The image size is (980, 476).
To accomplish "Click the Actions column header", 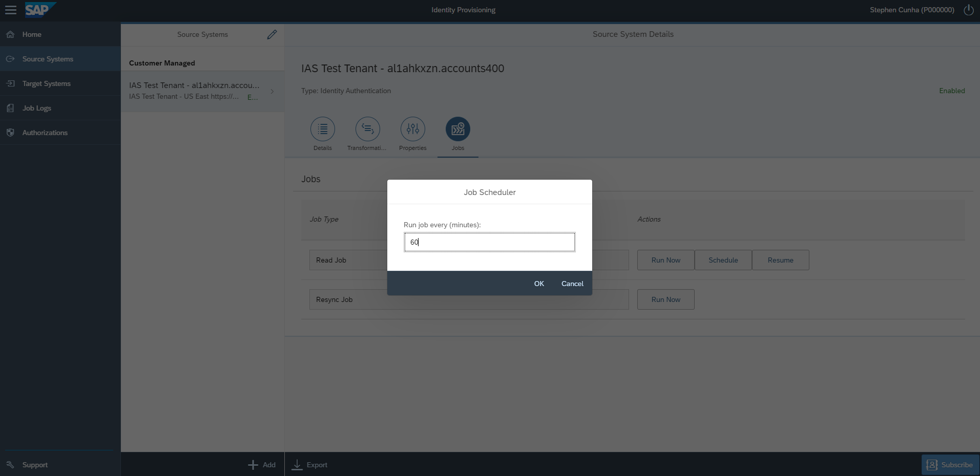I will (x=649, y=219).
